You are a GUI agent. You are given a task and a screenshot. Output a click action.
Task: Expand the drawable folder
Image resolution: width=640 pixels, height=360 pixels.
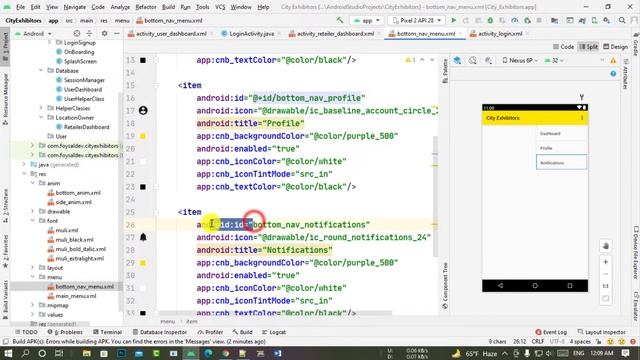32,211
